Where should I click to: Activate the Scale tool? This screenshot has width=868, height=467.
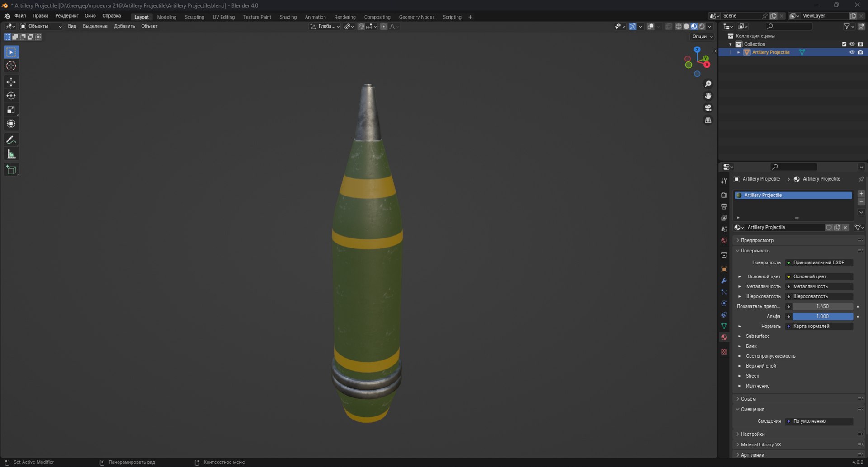[11, 110]
